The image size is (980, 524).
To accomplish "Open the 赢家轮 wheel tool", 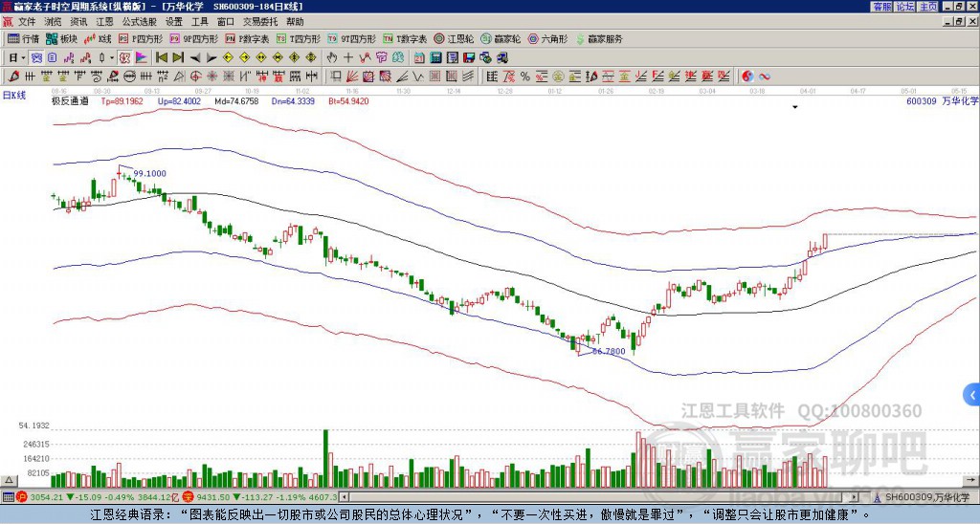I will coord(501,38).
